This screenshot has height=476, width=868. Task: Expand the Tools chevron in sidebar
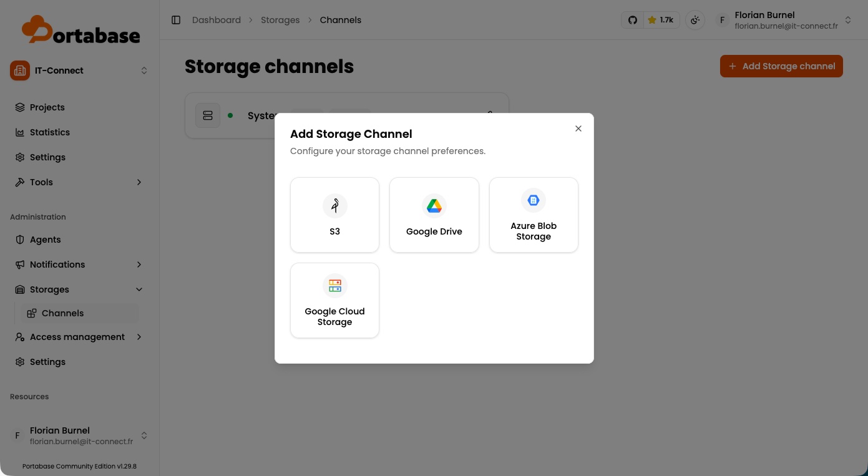click(139, 182)
